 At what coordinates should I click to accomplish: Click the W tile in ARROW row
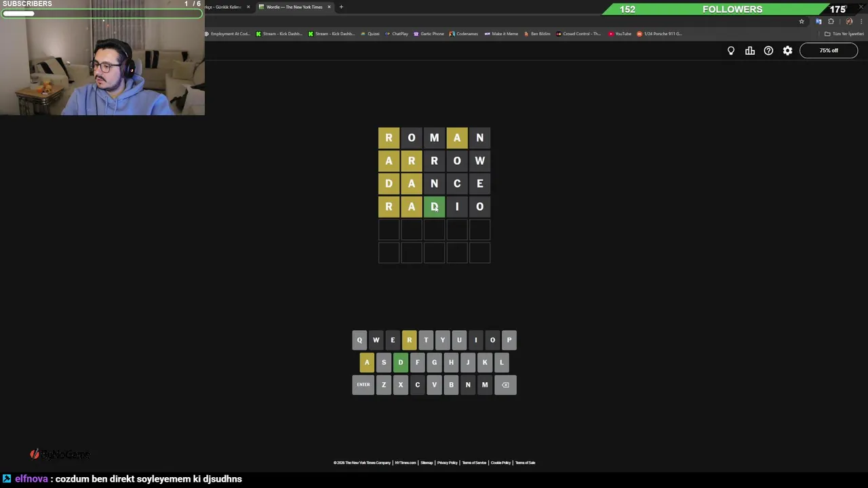pyautogui.click(x=479, y=161)
